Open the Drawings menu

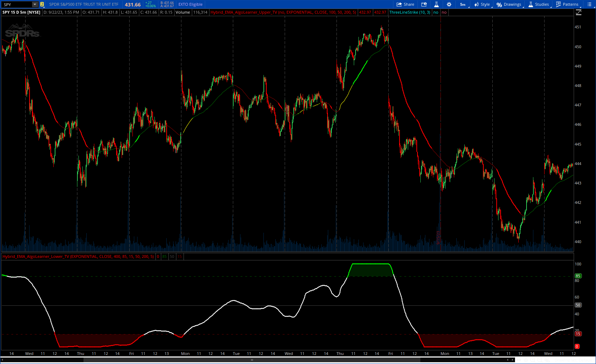click(509, 5)
